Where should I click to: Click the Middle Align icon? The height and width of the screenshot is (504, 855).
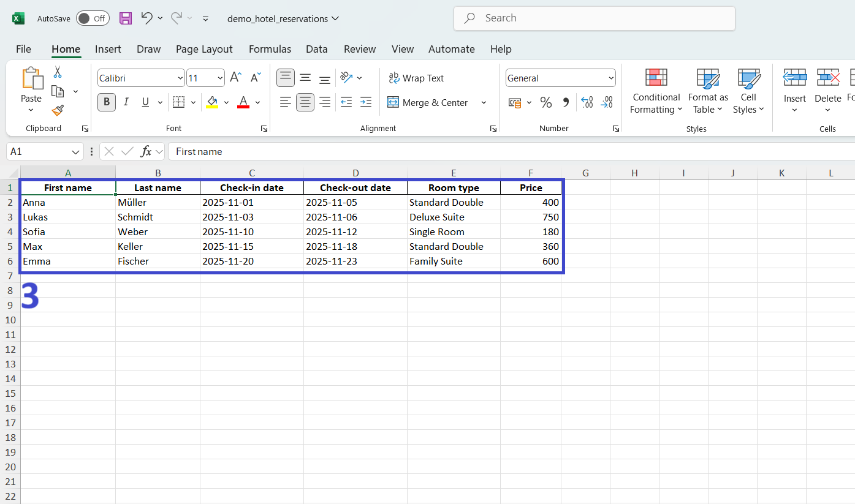pyautogui.click(x=305, y=78)
